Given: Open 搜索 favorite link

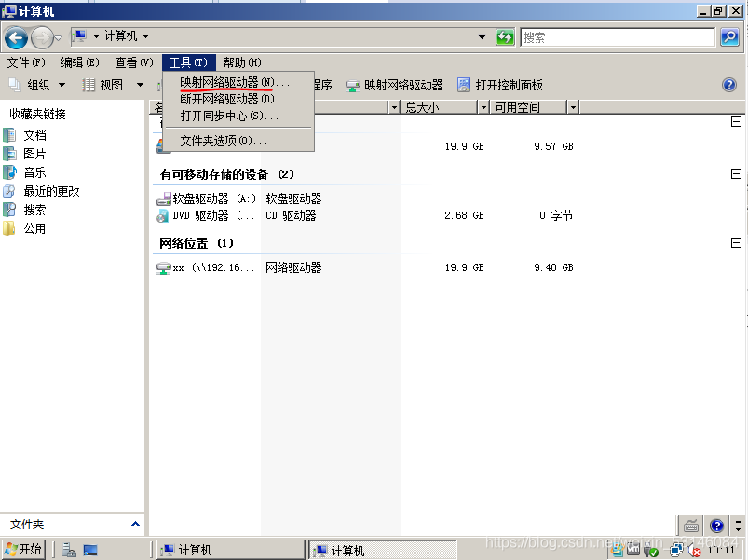Looking at the screenshot, I should pos(25,210).
